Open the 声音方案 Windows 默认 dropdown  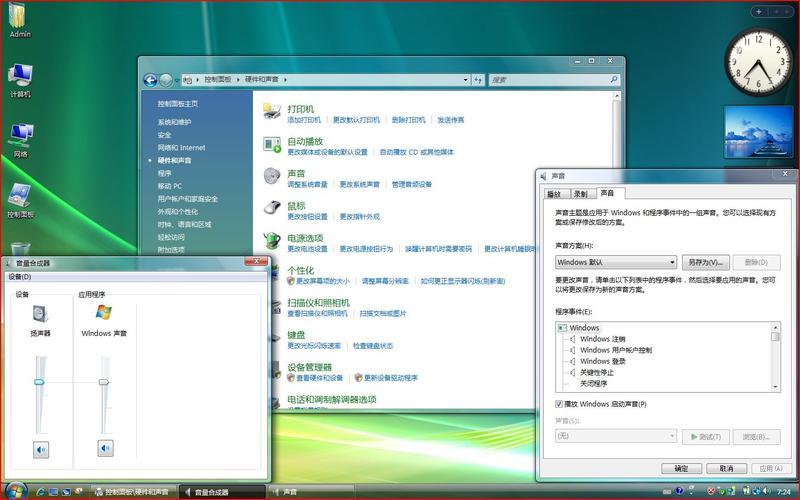(x=616, y=262)
